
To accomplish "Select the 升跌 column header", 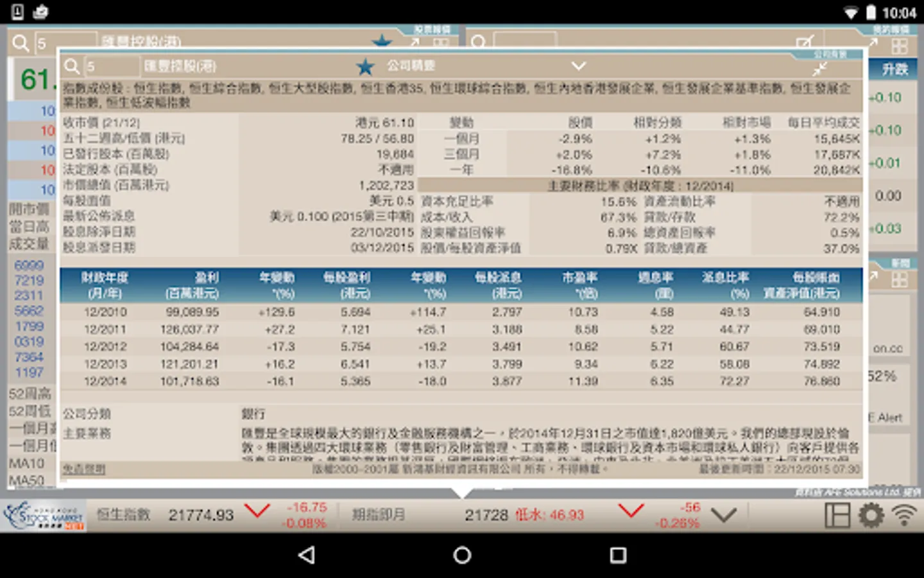I will (894, 69).
